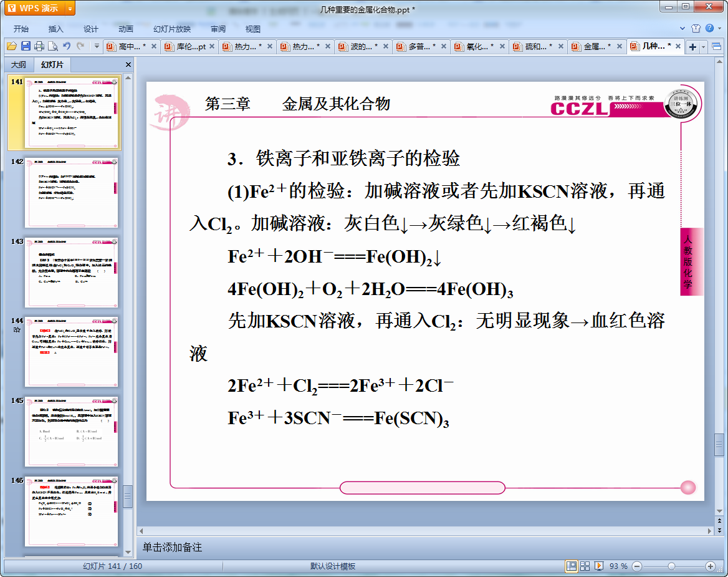Print using the printer icon
Viewport: 728px width, 577px height.
(39, 46)
